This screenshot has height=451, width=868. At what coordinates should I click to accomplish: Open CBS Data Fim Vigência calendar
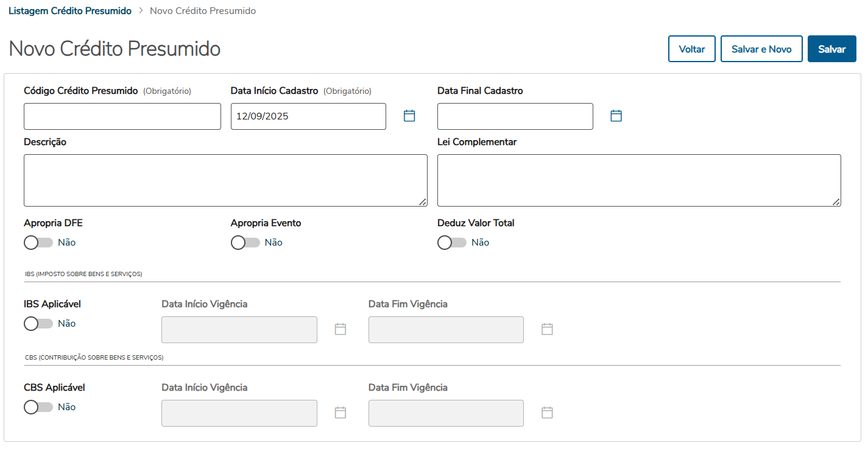(547, 413)
